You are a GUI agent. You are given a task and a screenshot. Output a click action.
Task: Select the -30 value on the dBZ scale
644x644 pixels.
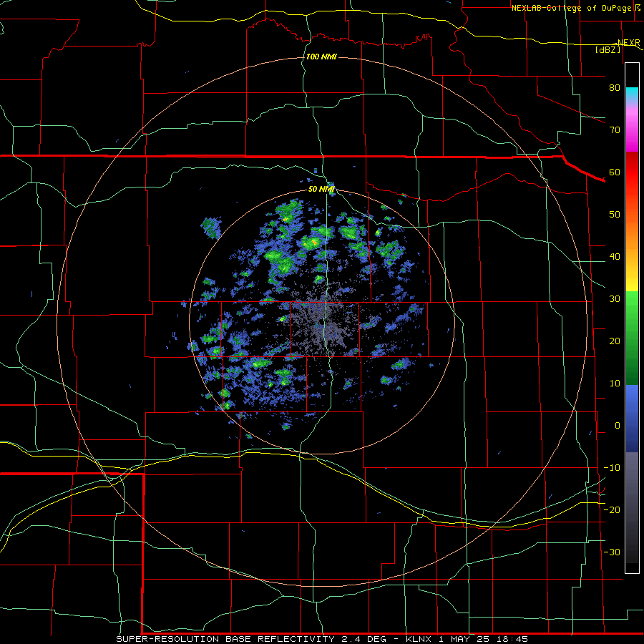(612, 552)
